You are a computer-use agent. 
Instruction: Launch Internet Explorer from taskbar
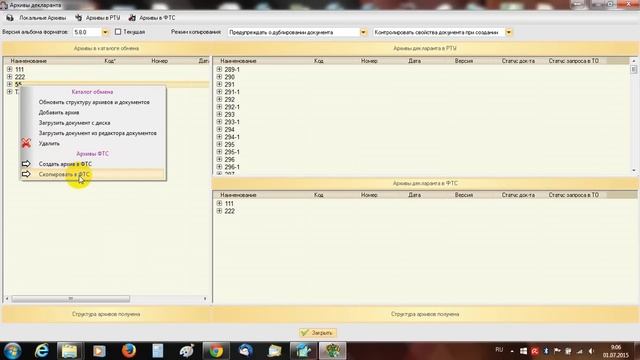coord(41,351)
